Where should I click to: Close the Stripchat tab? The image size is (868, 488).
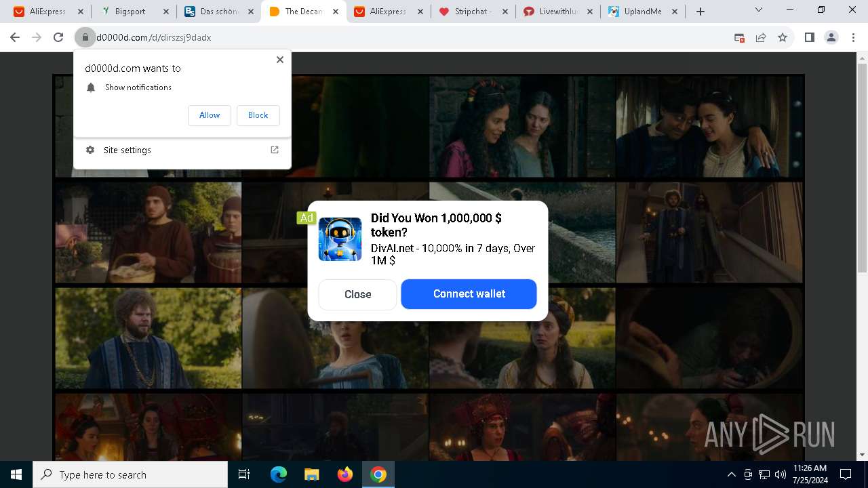coord(505,12)
